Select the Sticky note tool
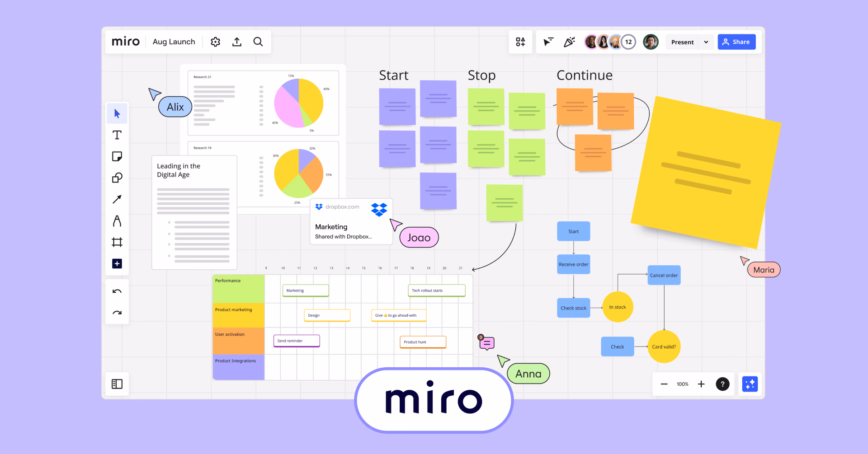 [117, 156]
